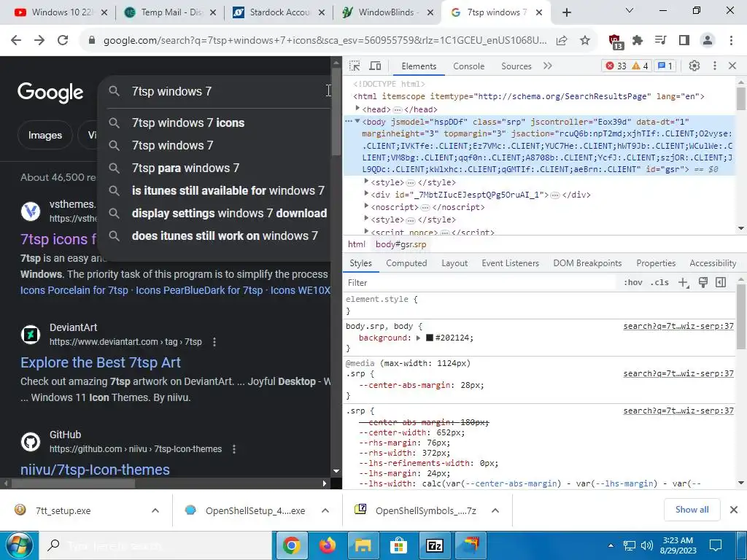
Task: Open the Computed styles tab
Action: click(x=406, y=263)
